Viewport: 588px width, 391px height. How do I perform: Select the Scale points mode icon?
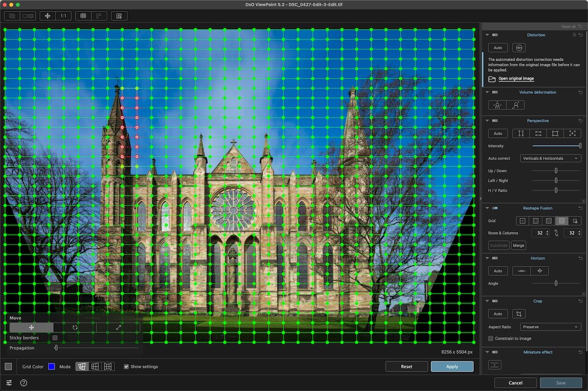click(x=118, y=328)
